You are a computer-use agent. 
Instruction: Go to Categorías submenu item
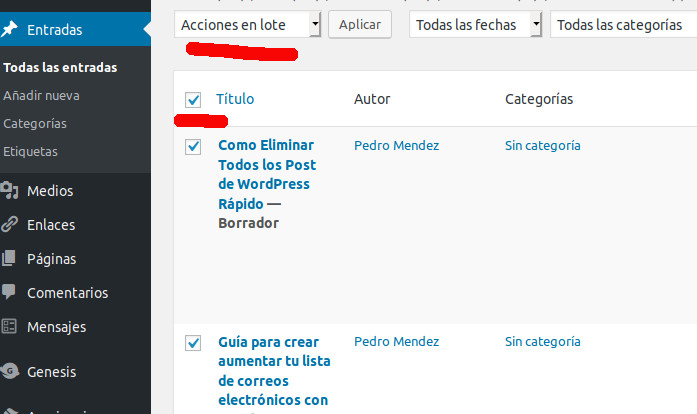click(x=35, y=124)
